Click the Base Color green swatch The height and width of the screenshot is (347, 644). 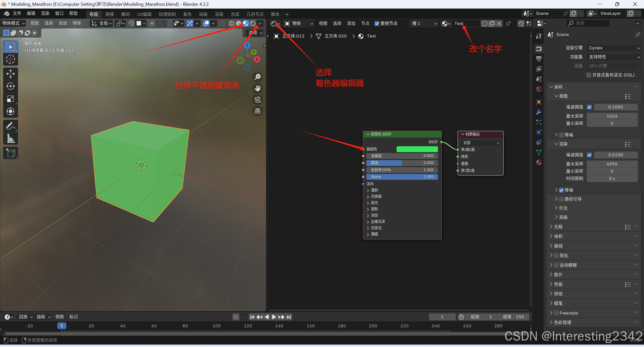[x=417, y=149]
